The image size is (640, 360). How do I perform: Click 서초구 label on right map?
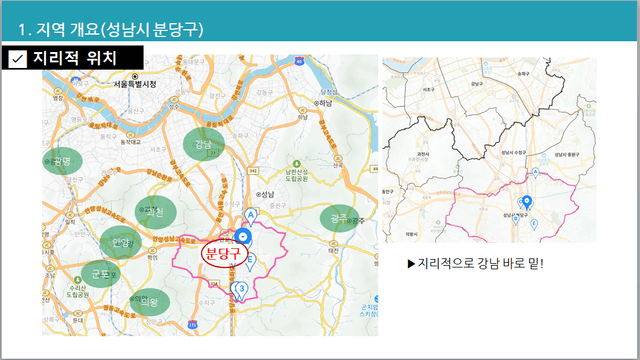(x=429, y=89)
